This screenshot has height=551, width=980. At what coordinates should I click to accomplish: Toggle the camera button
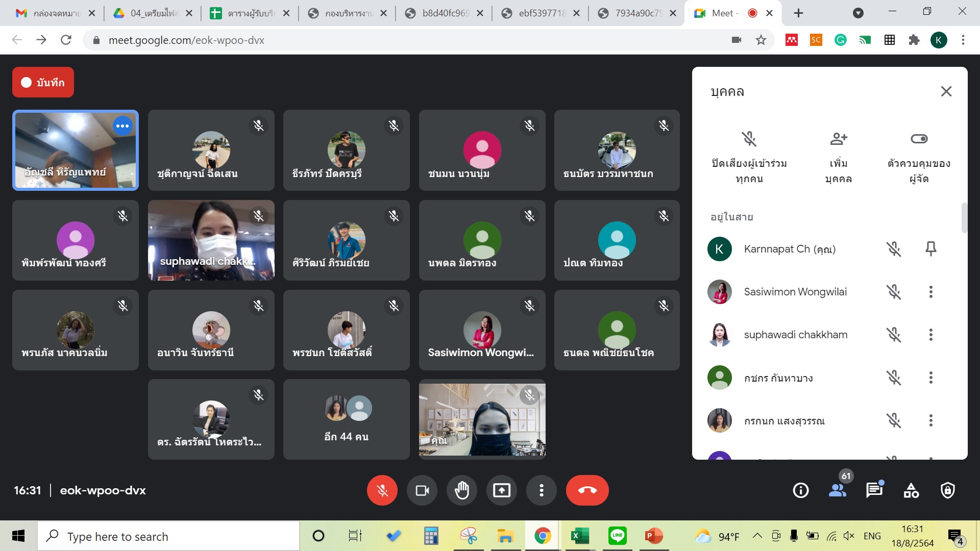click(422, 490)
